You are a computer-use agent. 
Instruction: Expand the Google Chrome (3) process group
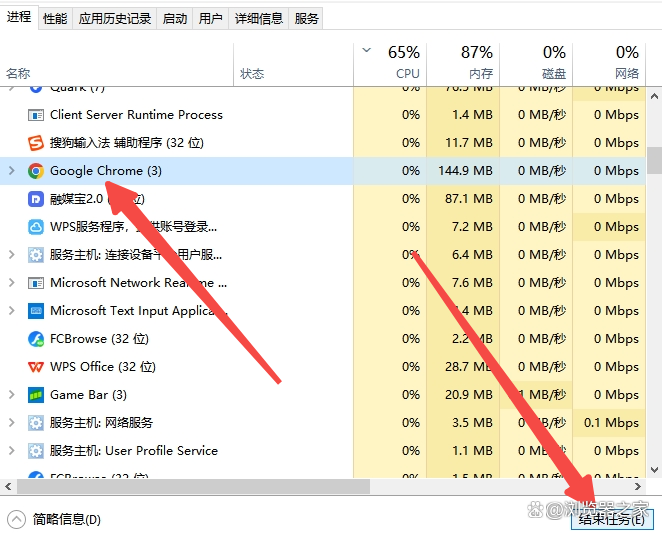click(x=12, y=171)
